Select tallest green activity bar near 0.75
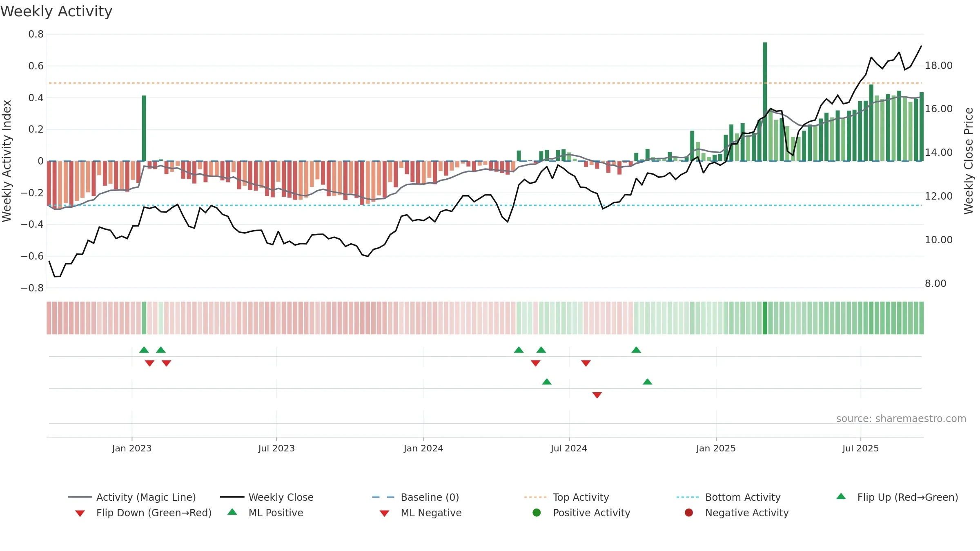The width and height of the screenshot is (980, 551). click(x=765, y=102)
